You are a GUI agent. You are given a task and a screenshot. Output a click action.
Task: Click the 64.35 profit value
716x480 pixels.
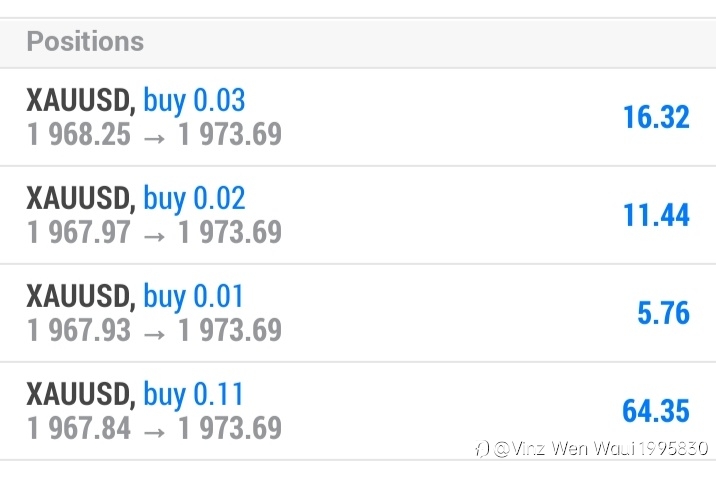(656, 411)
